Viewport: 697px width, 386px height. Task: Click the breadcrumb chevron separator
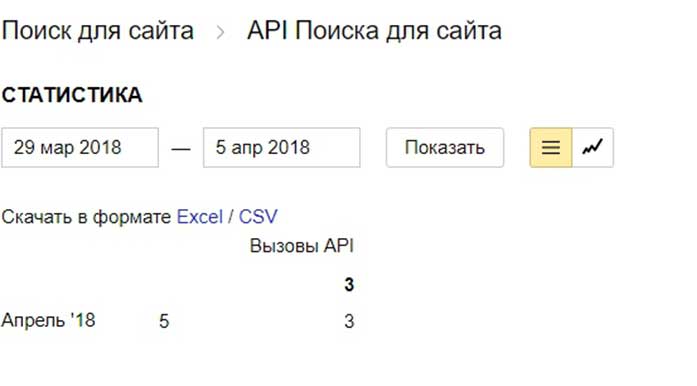point(220,32)
